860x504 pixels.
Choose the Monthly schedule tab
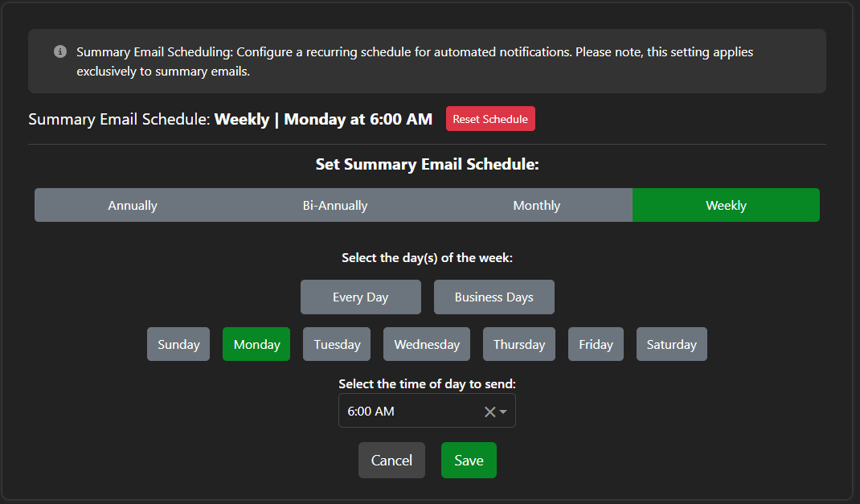pos(536,205)
